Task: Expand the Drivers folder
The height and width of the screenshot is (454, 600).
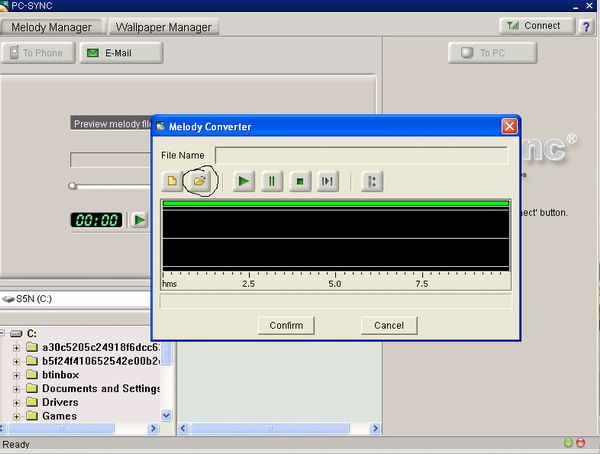Action: (16, 403)
